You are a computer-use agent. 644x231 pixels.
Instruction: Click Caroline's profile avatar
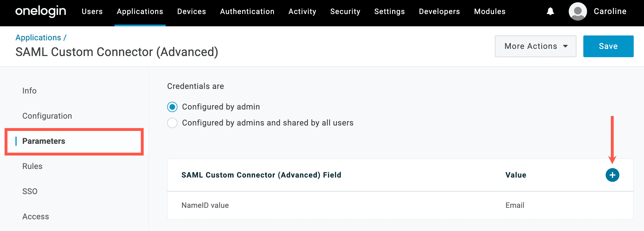578,11
